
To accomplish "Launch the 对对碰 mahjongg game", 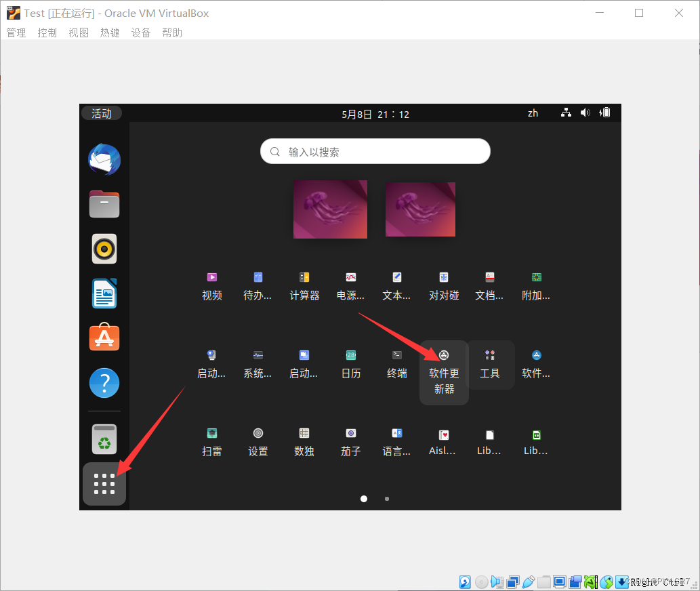I will (x=444, y=286).
